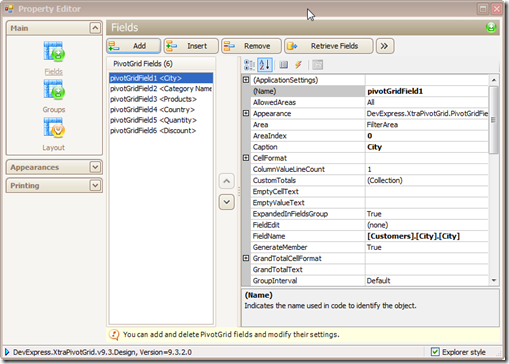The height and width of the screenshot is (364, 509).
Task: Move the selected field down
Action: (x=226, y=202)
